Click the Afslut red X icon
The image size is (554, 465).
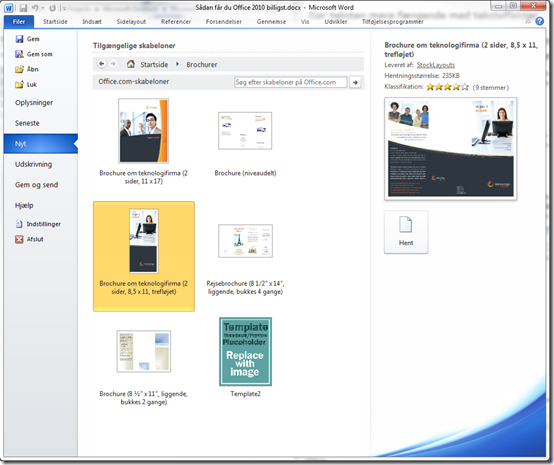(19, 239)
